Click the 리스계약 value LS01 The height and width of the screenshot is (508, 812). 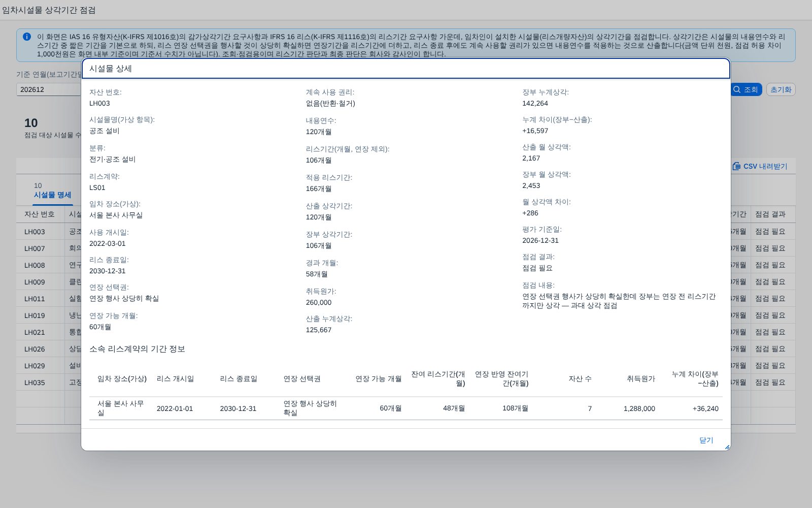(x=97, y=187)
